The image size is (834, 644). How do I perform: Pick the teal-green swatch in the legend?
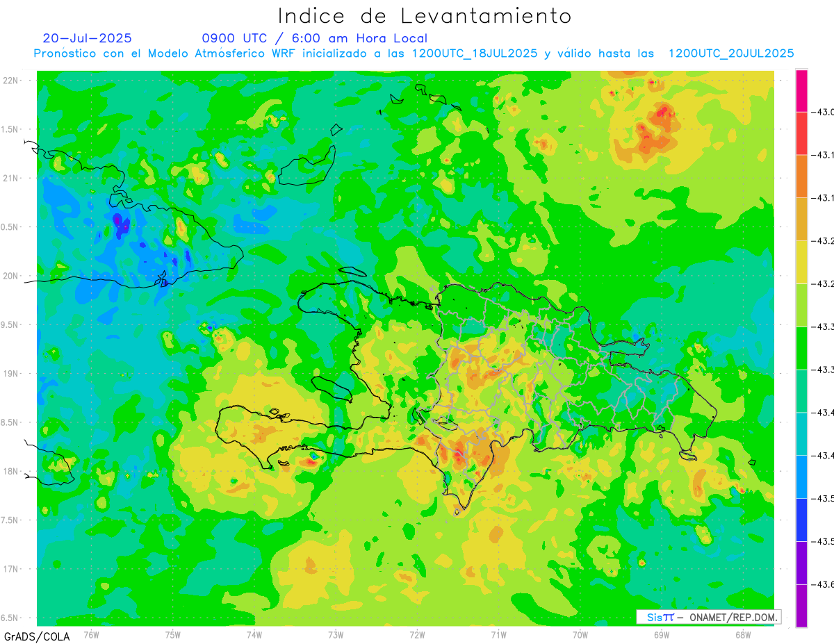pos(801,391)
